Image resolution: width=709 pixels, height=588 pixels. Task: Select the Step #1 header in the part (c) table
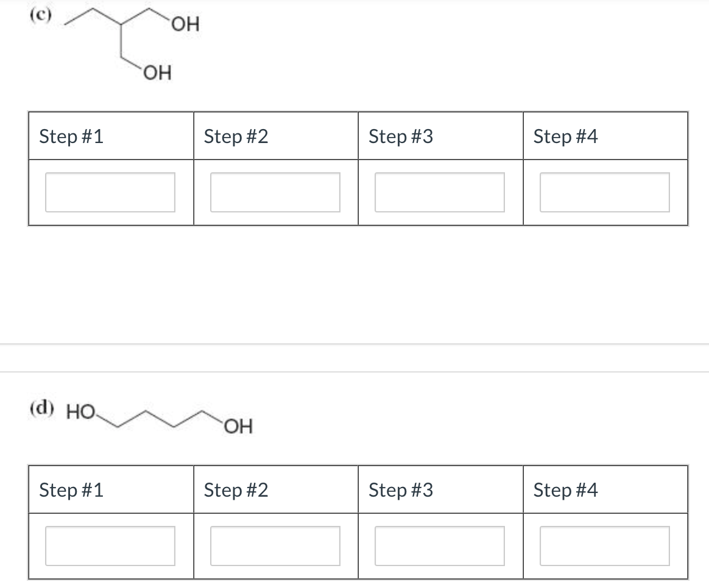[x=71, y=136]
